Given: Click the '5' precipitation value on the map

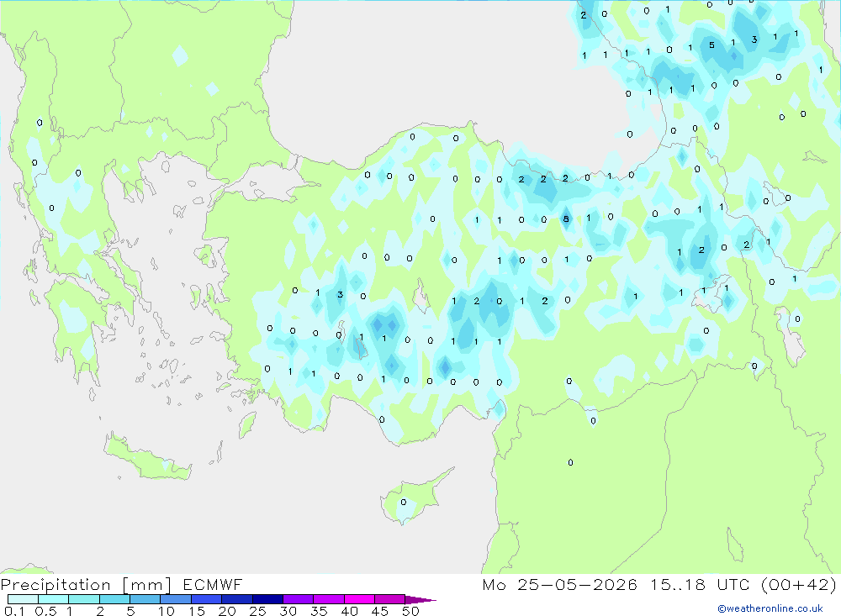Looking at the screenshot, I should [x=711, y=45].
